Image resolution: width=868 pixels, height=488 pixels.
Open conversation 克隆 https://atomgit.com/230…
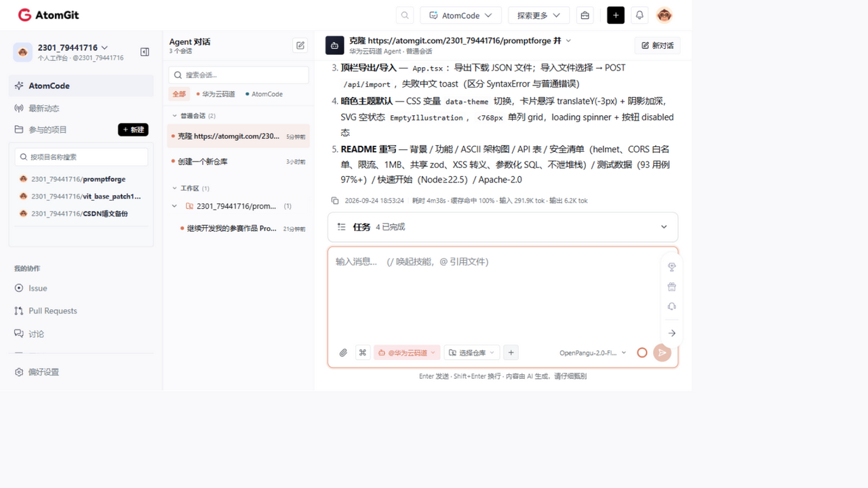pyautogui.click(x=239, y=136)
